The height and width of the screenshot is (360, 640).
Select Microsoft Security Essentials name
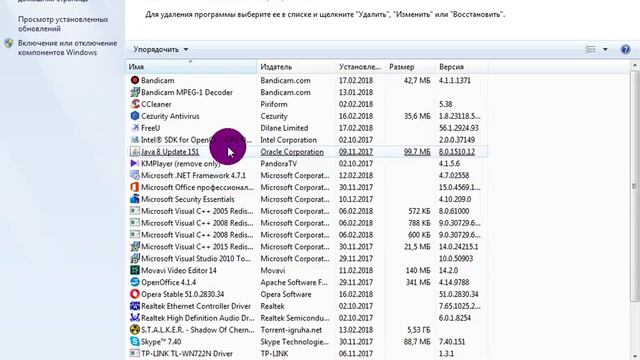click(x=188, y=199)
